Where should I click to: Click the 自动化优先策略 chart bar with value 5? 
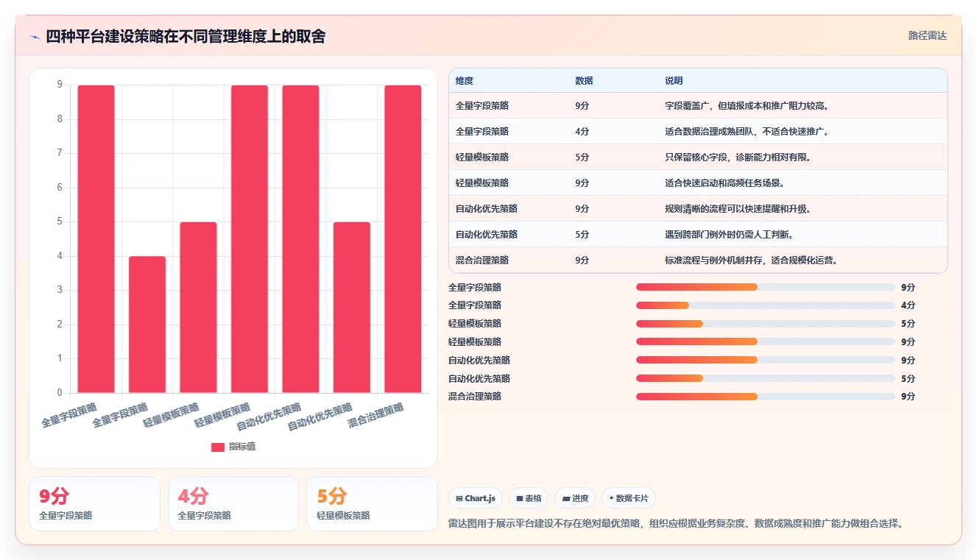[352, 308]
